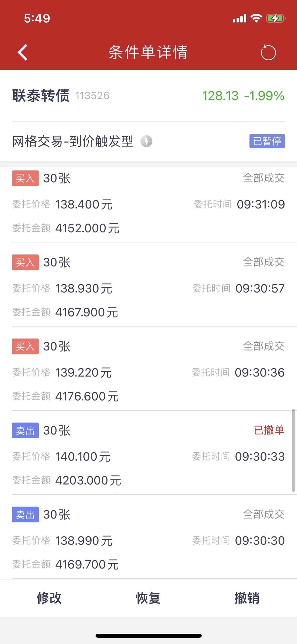Viewport: 297px width, 644px height.
Task: Select the sell order priced 138.990元
Action: click(x=148, y=540)
